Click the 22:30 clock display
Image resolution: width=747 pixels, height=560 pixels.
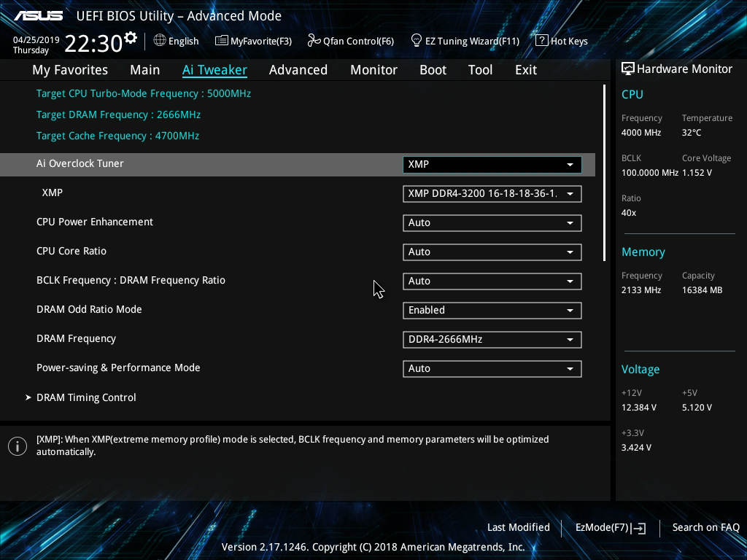(93, 44)
